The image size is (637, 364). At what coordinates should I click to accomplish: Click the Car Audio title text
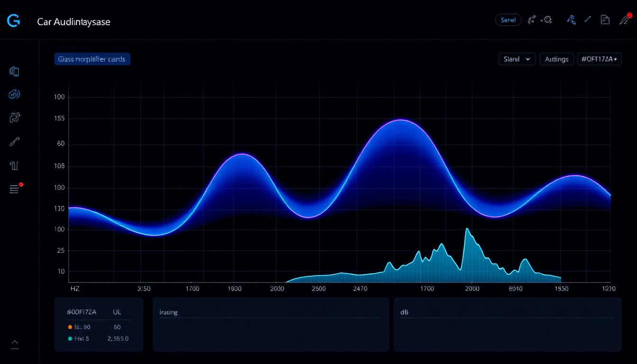73,22
